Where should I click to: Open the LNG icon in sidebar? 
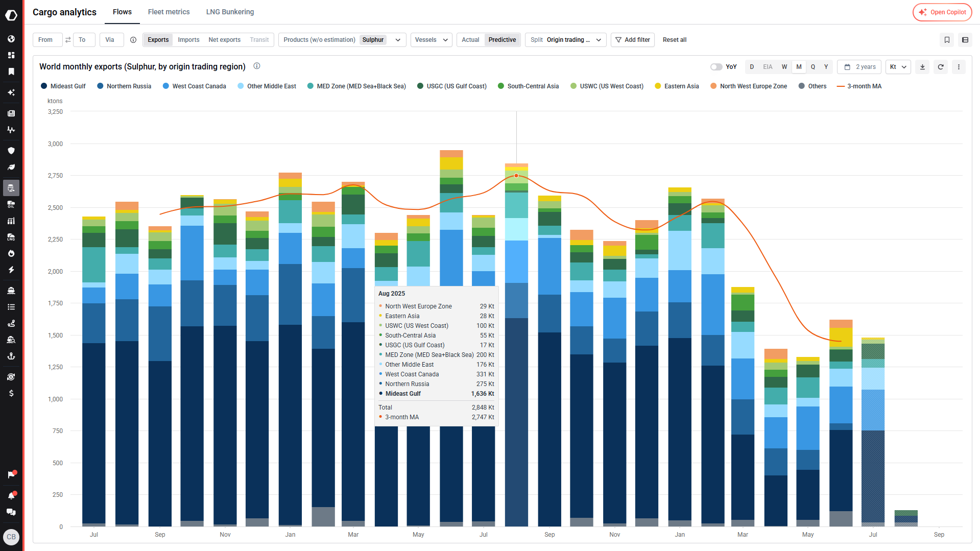coord(11,237)
